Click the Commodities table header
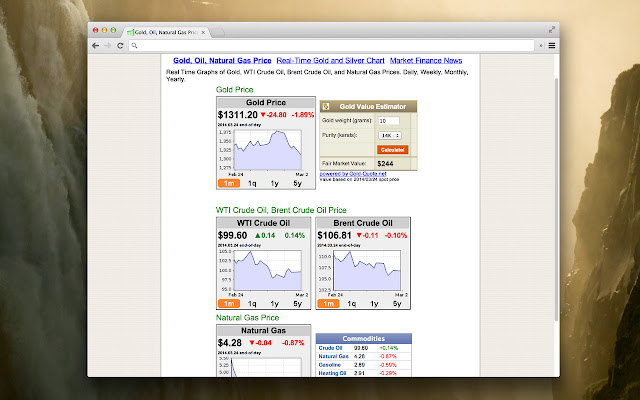The width and height of the screenshot is (640, 400). tap(364, 338)
